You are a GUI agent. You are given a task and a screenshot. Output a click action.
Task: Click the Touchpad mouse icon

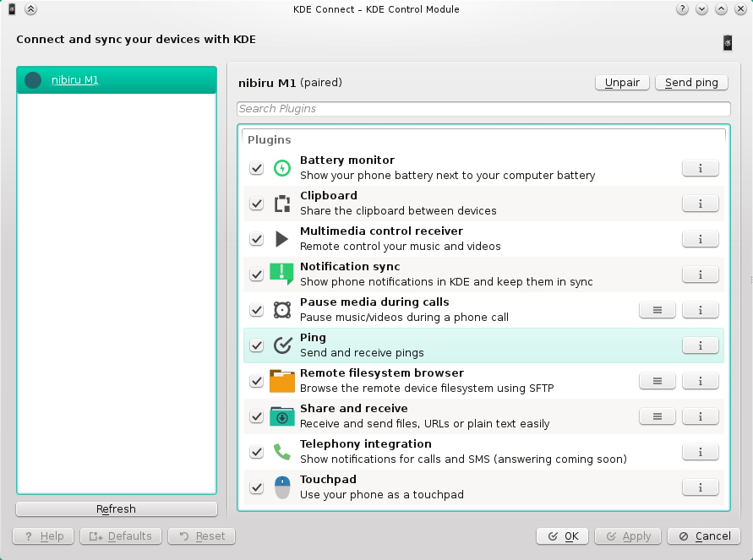282,487
